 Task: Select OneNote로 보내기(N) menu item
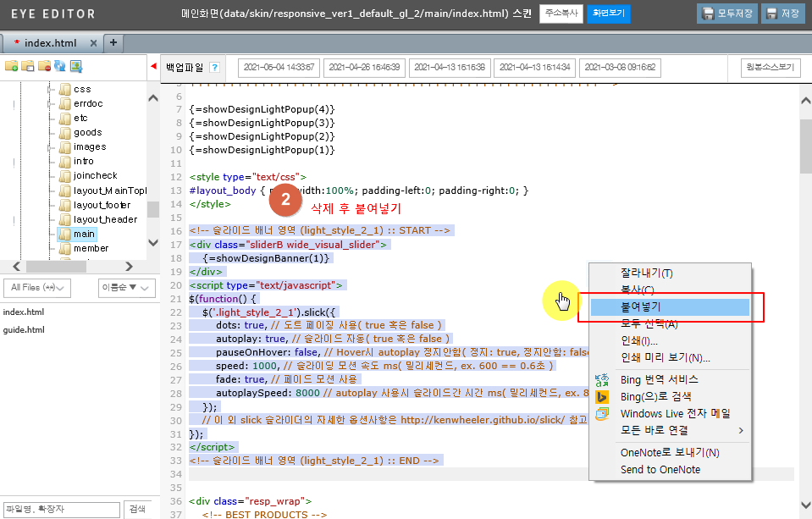670,453
